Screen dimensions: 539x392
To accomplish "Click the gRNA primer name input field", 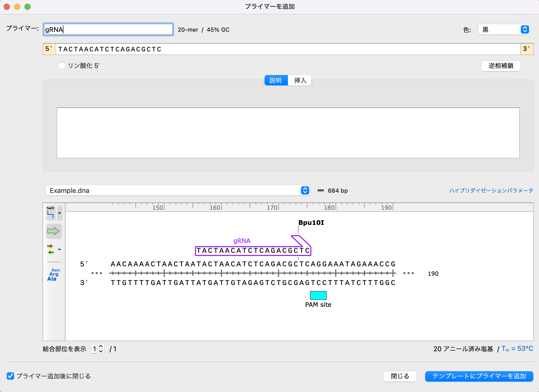I will point(108,29).
